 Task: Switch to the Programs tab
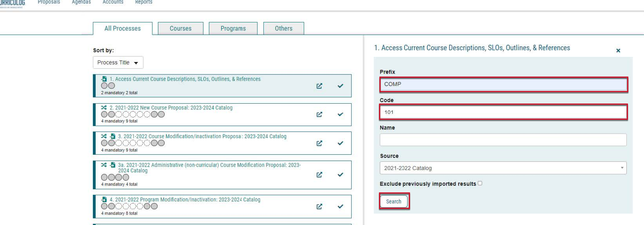233,28
